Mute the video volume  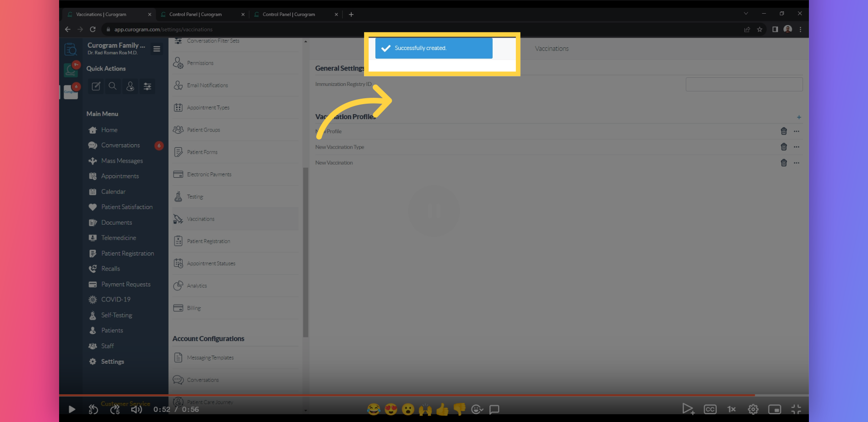[136, 409]
